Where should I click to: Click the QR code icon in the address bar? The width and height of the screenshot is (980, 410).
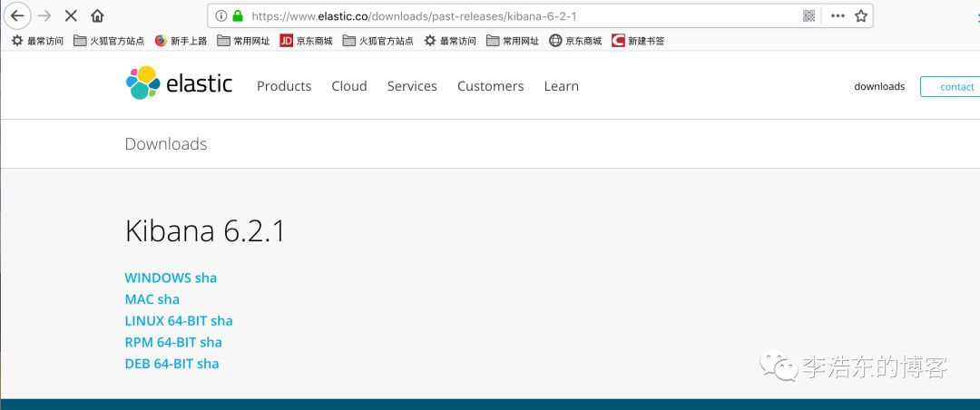[x=808, y=15]
